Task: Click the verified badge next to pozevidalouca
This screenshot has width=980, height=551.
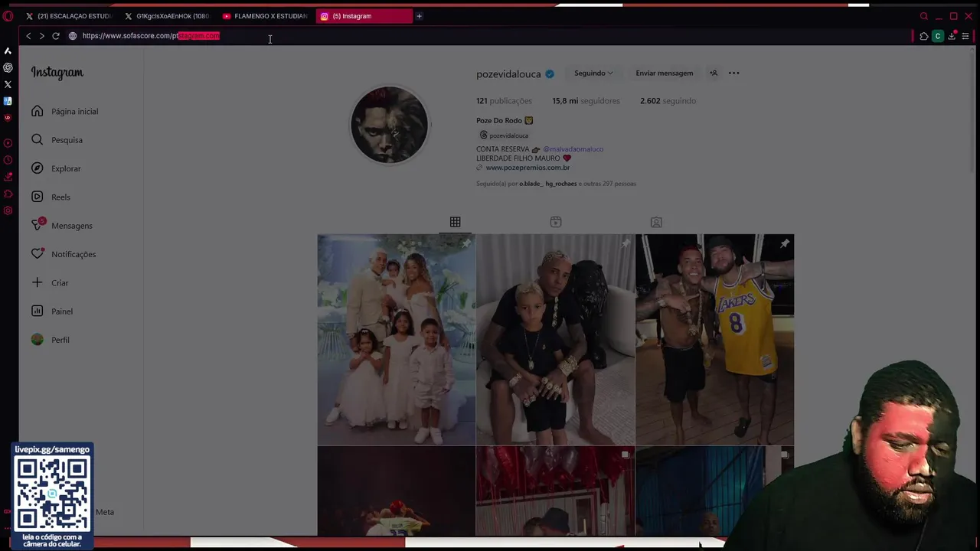Action: point(549,74)
